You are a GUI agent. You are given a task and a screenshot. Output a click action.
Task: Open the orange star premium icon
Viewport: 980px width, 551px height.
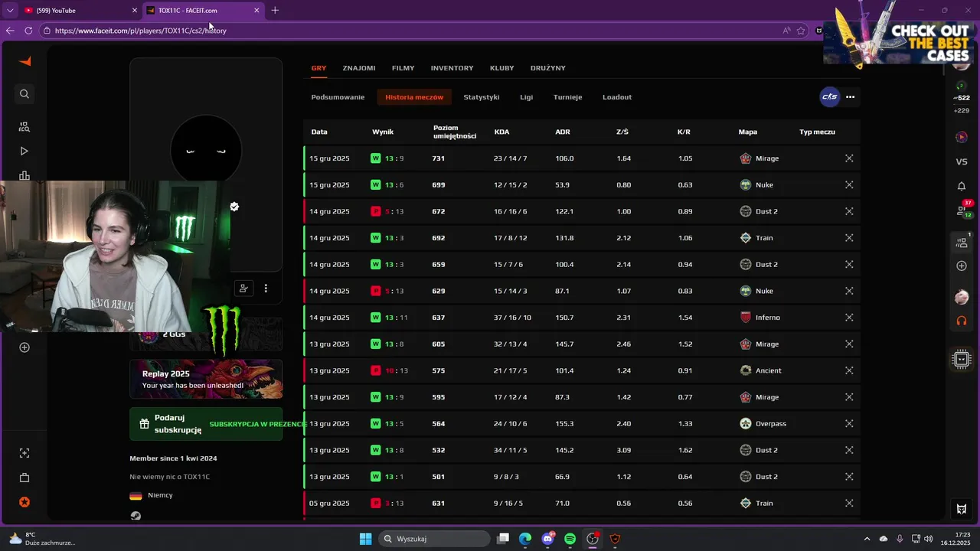pyautogui.click(x=24, y=502)
